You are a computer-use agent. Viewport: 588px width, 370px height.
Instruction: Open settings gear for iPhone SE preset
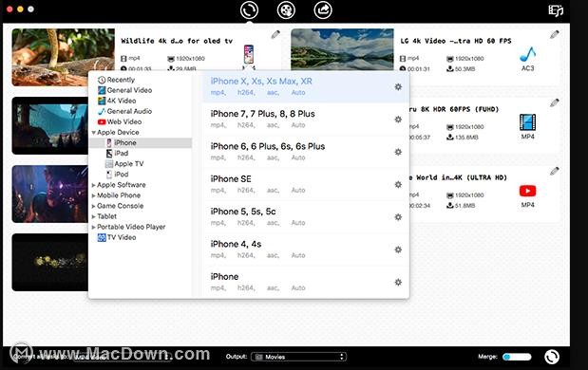point(398,185)
